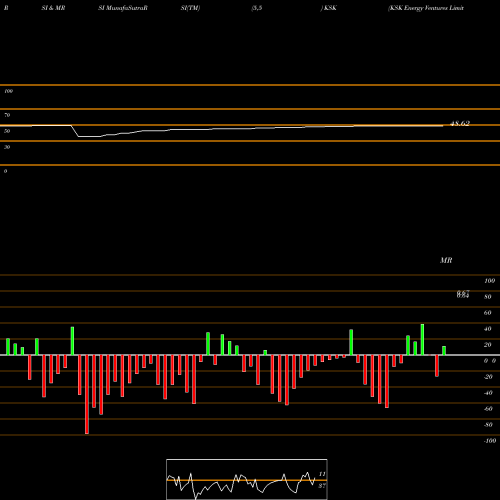Click the -100 label on MR axis
The image size is (500, 500).
click(x=490, y=441)
